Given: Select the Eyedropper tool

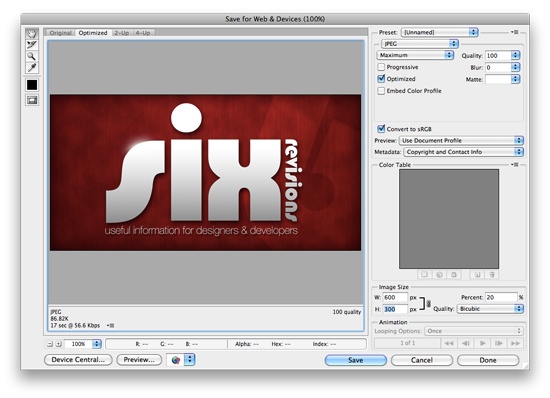Looking at the screenshot, I should point(32,67).
